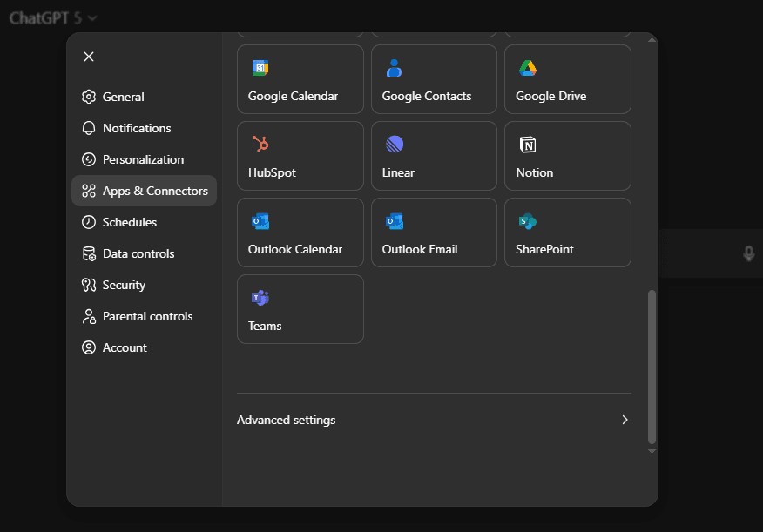The width and height of the screenshot is (763, 532).
Task: Expand Advanced settings via its chevron
Action: click(625, 419)
